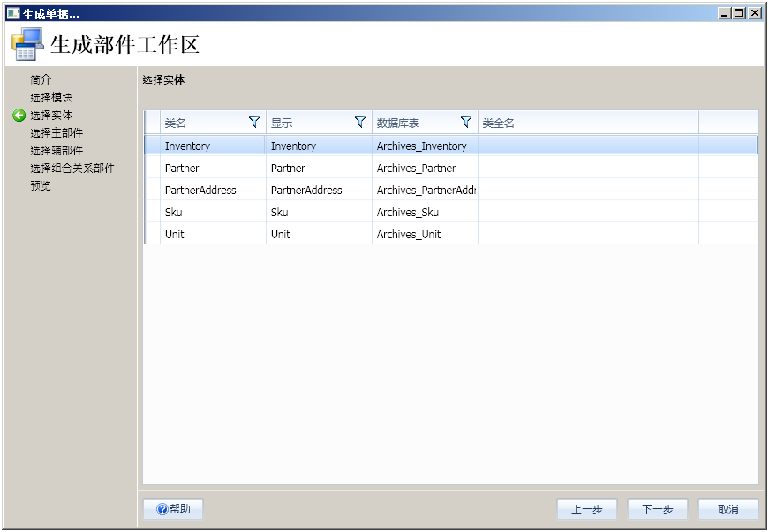The image size is (769, 532).
Task: Sort by the 类名 column header
Action: [213, 123]
